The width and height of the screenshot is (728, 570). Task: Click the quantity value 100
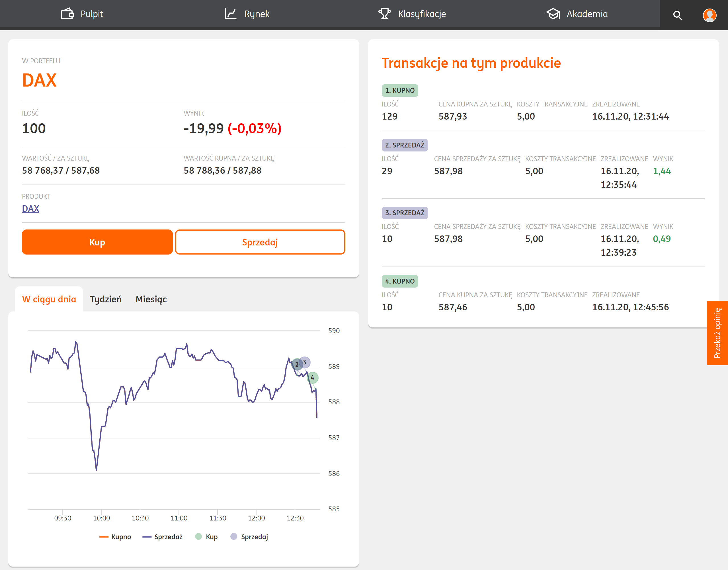point(34,128)
